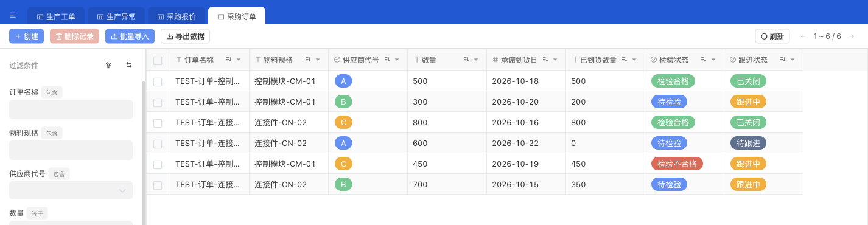Click 待检验 tag in 2026-10-20 row
Screen dimensions: 868x225
[669, 102]
